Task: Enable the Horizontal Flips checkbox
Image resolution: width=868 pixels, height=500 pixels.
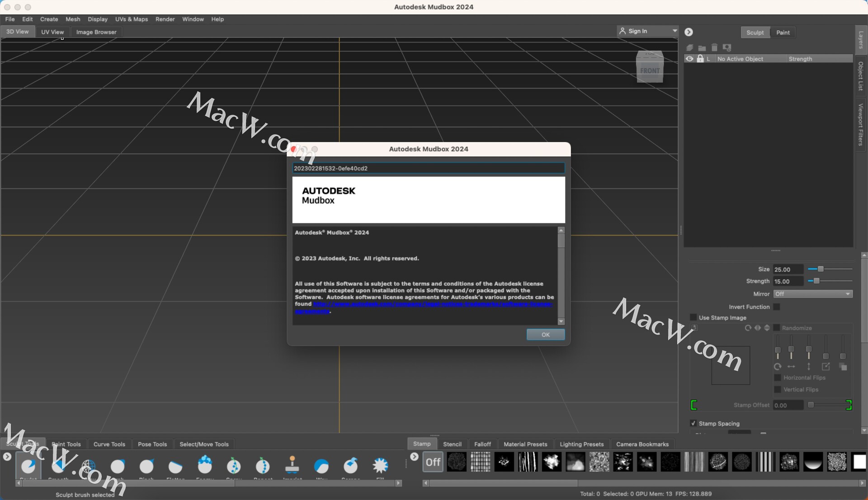Action: pos(778,377)
